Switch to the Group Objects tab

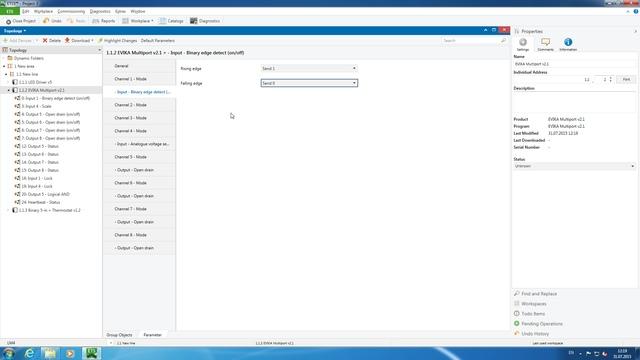pyautogui.click(x=119, y=335)
